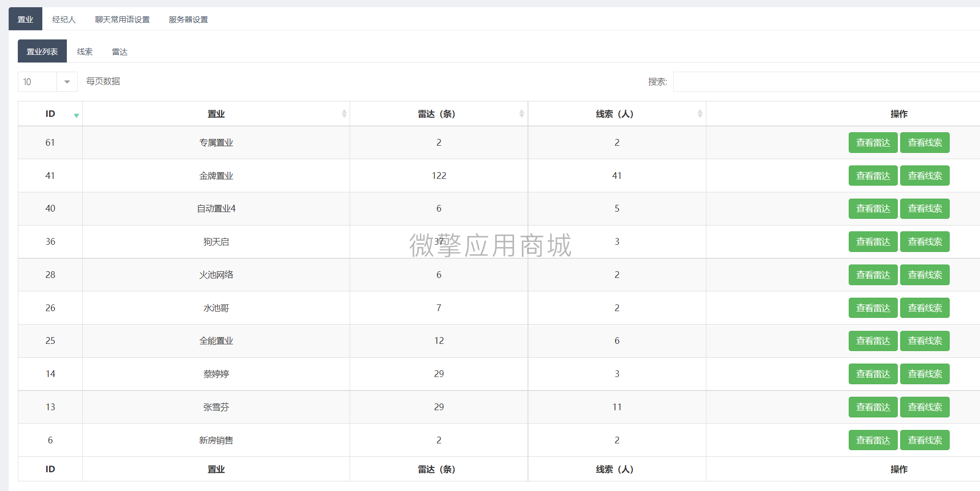View leads for 新房销售
Screen dimensions: 980x491
(x=925, y=440)
